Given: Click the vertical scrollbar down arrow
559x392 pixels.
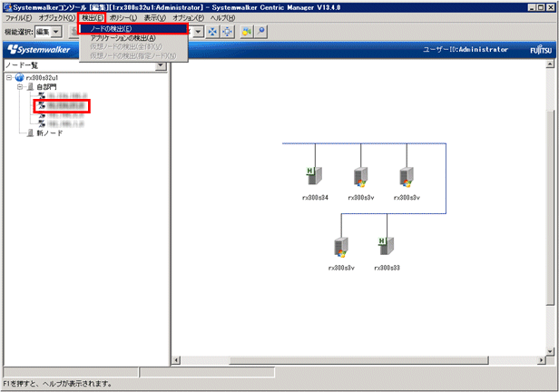Looking at the screenshot, I should point(550,350).
